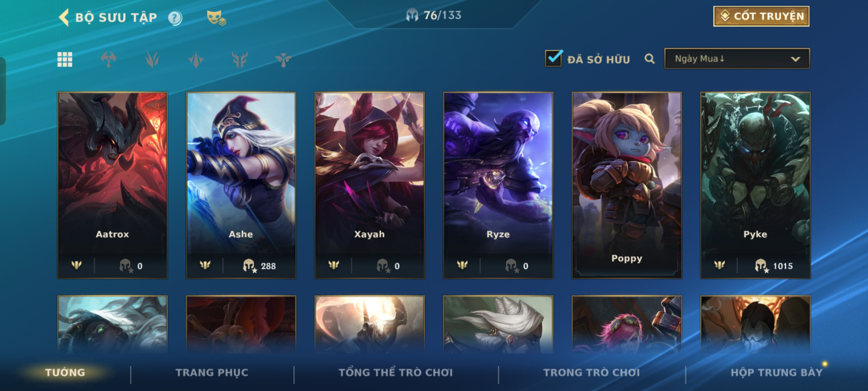Click the Cốt Truyện button

pos(761,16)
